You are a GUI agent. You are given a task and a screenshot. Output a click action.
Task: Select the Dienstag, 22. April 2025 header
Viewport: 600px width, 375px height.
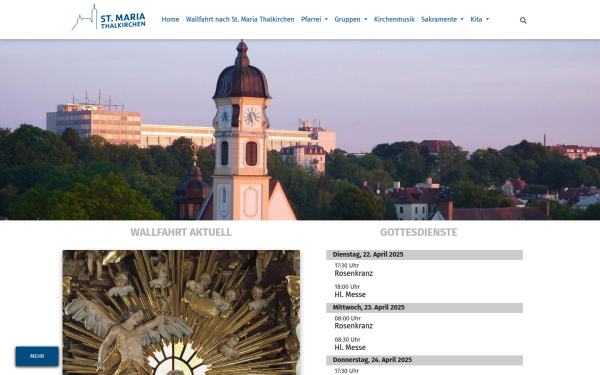tap(424, 255)
